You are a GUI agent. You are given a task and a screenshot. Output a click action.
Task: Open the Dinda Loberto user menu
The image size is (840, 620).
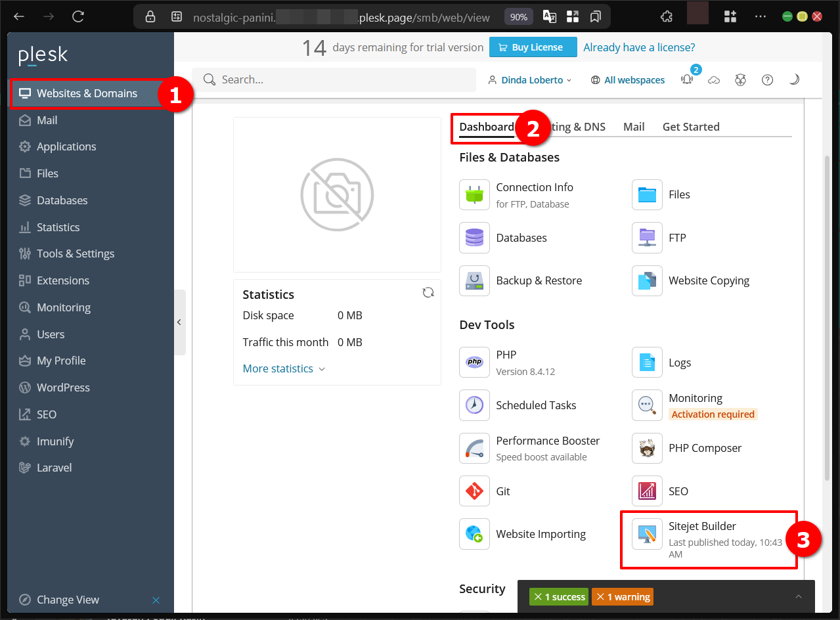pos(530,80)
